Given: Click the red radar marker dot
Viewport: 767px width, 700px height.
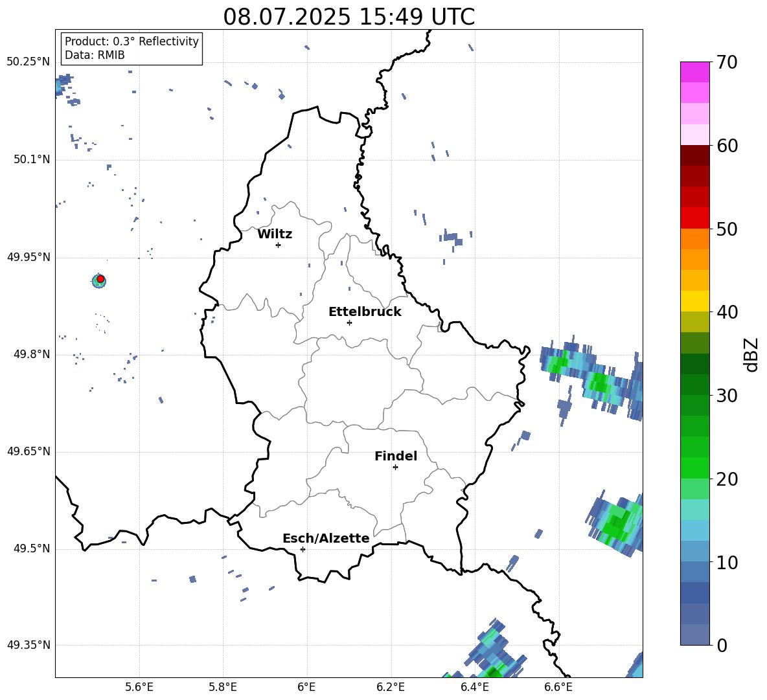Looking at the screenshot, I should click(x=100, y=279).
